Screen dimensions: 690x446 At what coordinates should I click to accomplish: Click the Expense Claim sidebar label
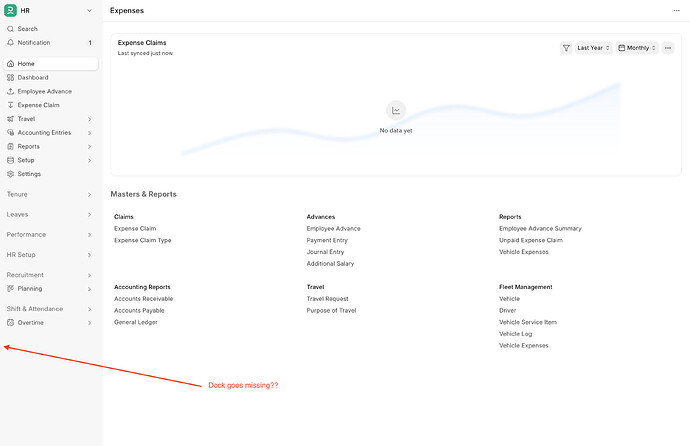pos(38,105)
